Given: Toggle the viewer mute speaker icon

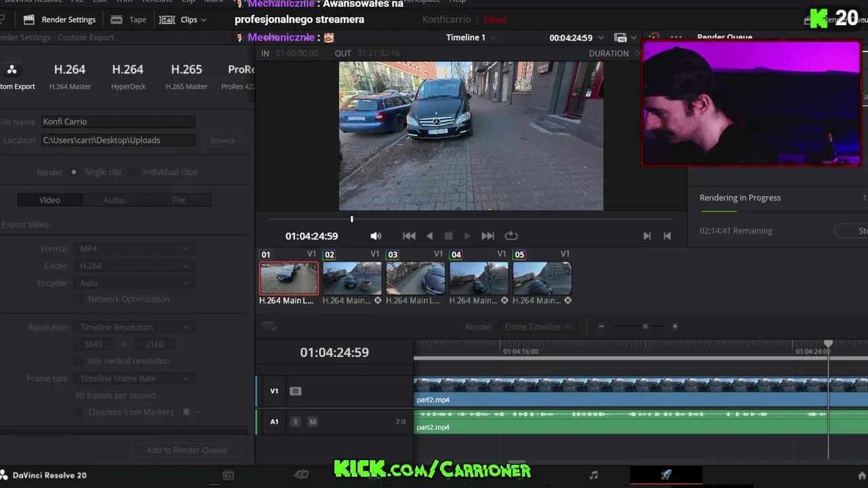Looking at the screenshot, I should (376, 236).
